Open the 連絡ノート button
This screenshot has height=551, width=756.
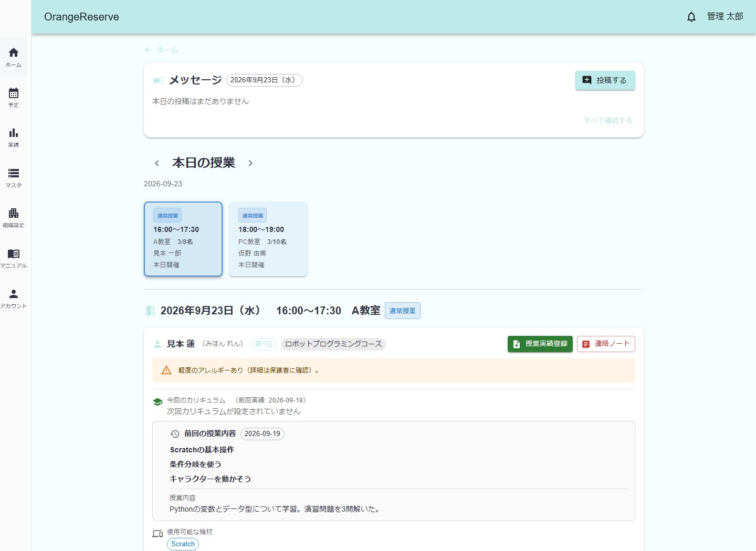(606, 344)
